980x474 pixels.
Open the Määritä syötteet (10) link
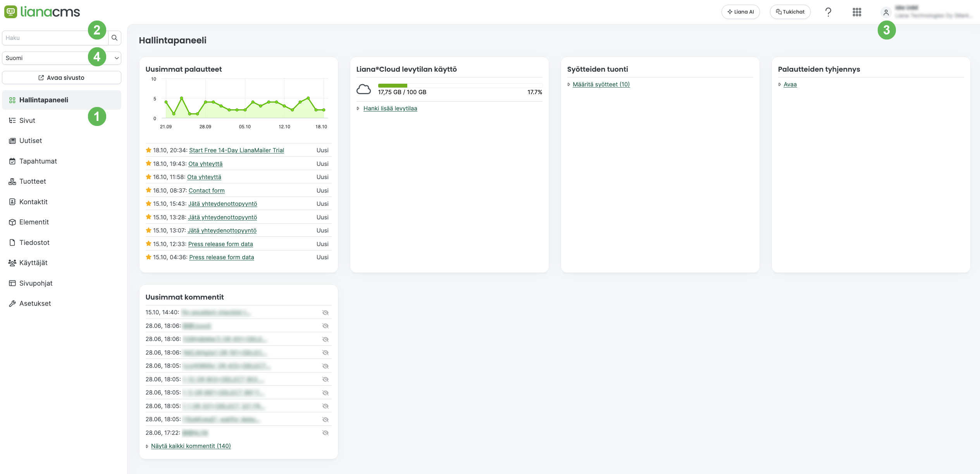(601, 84)
